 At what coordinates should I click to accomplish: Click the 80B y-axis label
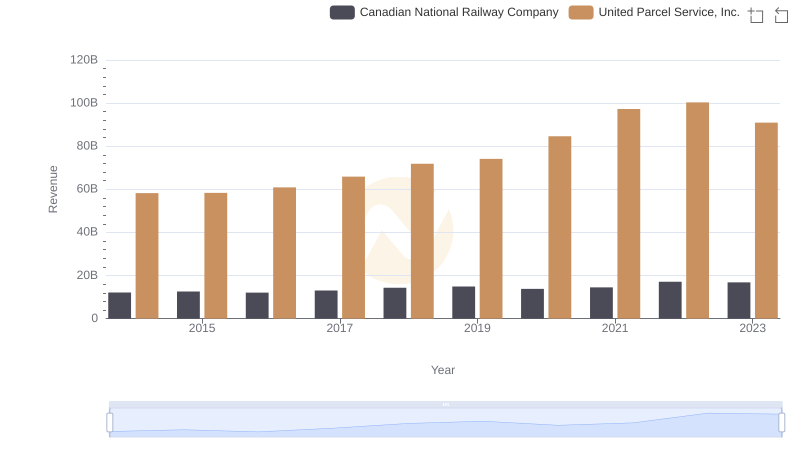87,146
